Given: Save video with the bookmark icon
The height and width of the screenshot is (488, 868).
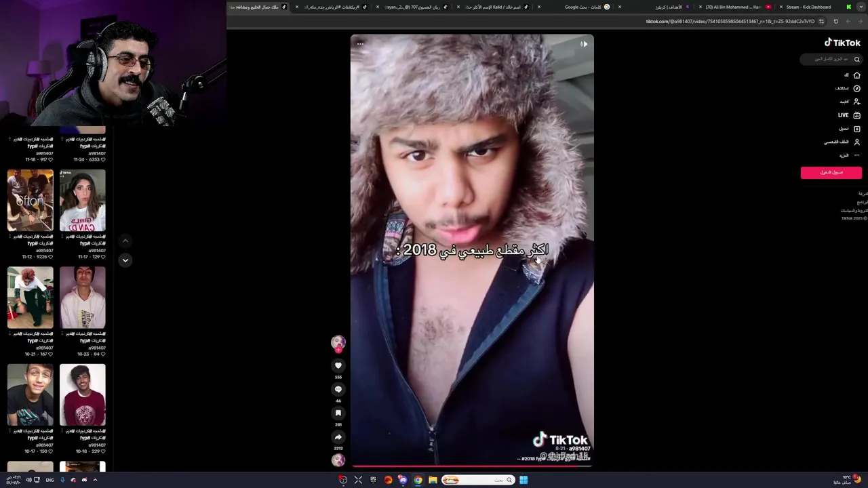Looking at the screenshot, I should pos(338,413).
